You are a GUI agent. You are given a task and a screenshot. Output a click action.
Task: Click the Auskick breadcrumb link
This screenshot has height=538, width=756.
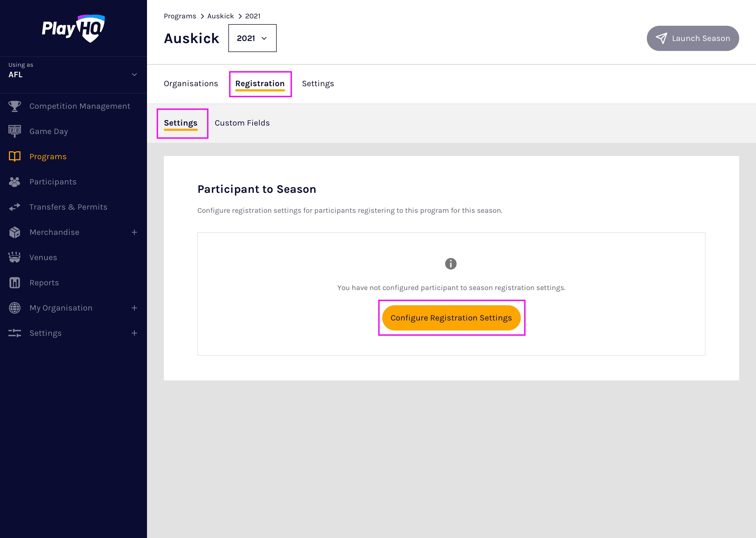[220, 16]
